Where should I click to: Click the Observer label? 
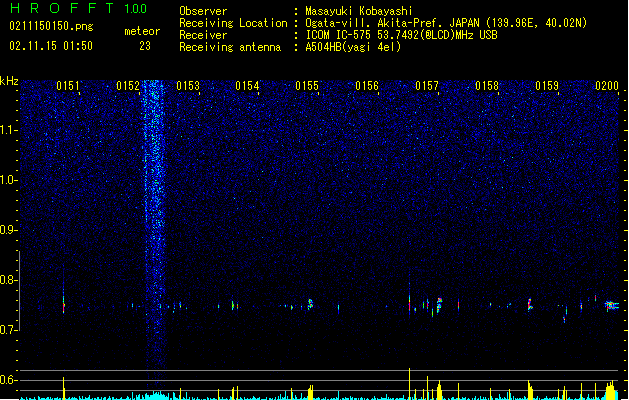click(x=203, y=11)
